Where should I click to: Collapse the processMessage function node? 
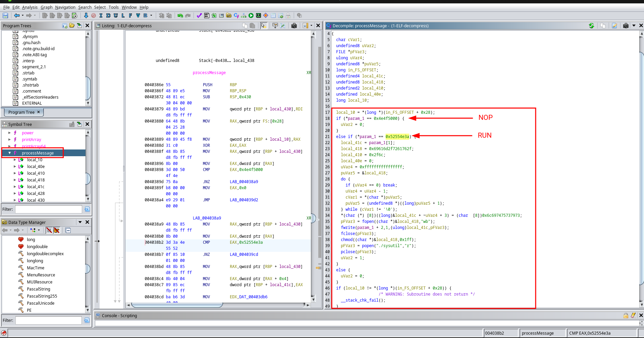point(9,153)
